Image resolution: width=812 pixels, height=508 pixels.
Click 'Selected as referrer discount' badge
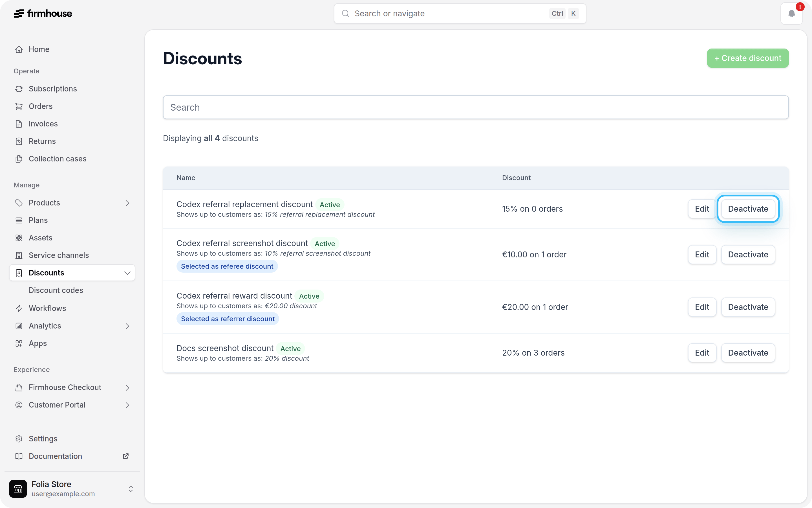tap(228, 319)
